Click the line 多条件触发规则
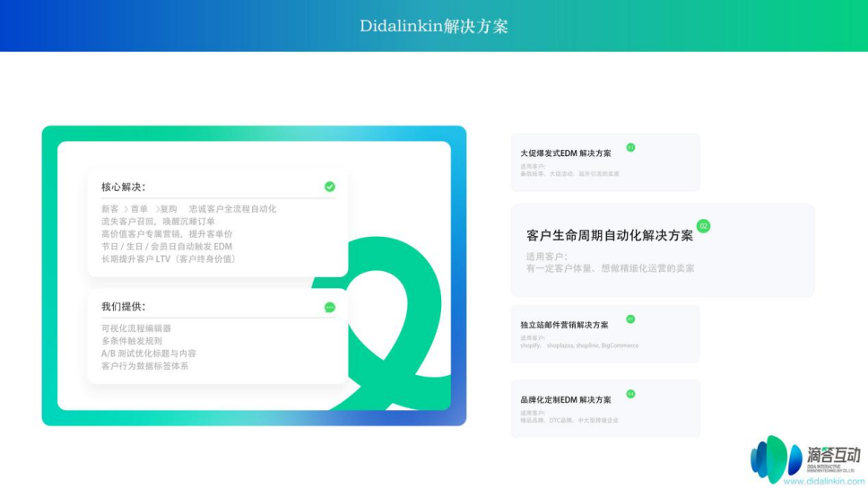The height and width of the screenshot is (489, 868). tap(131, 341)
